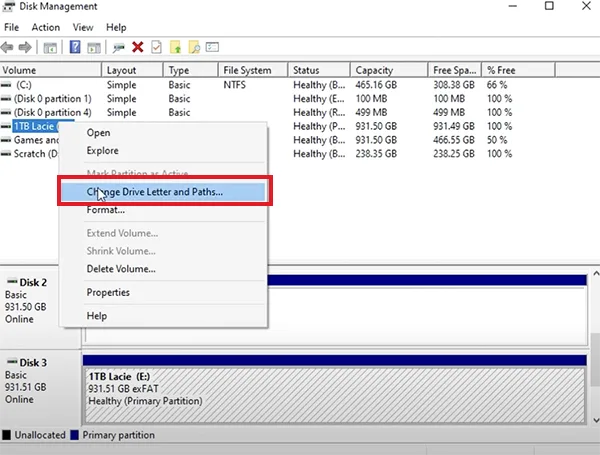600x455 pixels.
Task: Select Change Drive Letter and Paths
Action: 163,192
